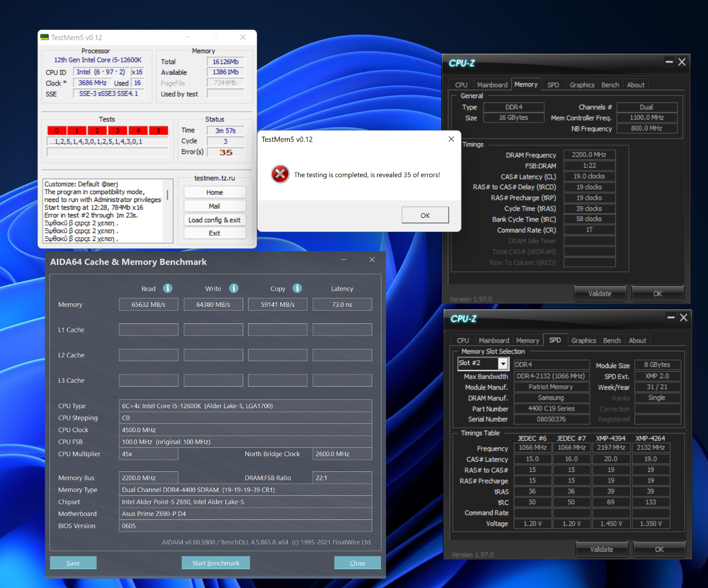
Task: Click Memory Read value 65632 MB/s
Action: pos(149,304)
